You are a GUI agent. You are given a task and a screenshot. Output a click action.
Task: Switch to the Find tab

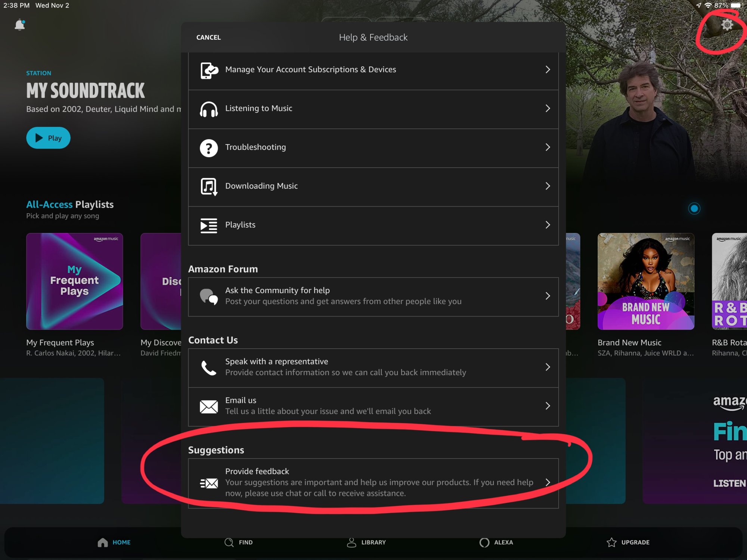pos(238,542)
